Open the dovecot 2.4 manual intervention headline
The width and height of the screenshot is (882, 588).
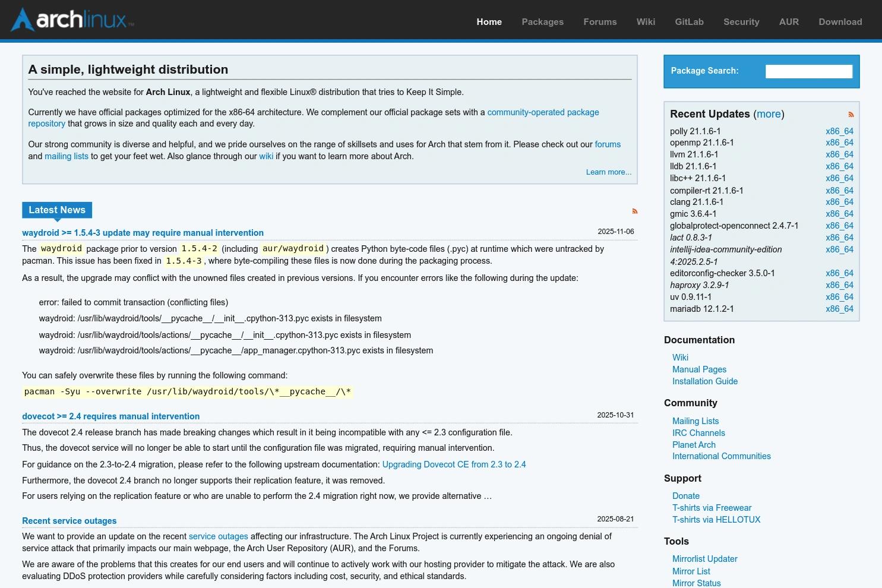coord(110,416)
